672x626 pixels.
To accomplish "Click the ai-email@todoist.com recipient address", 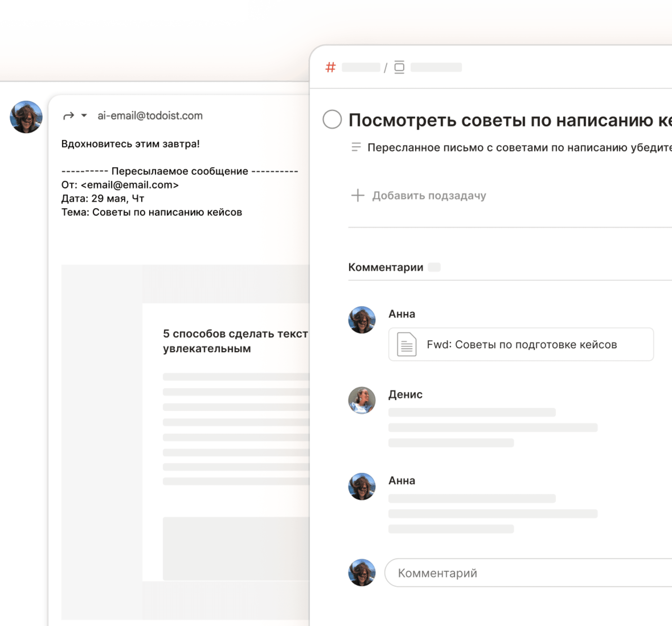I will pyautogui.click(x=150, y=116).
